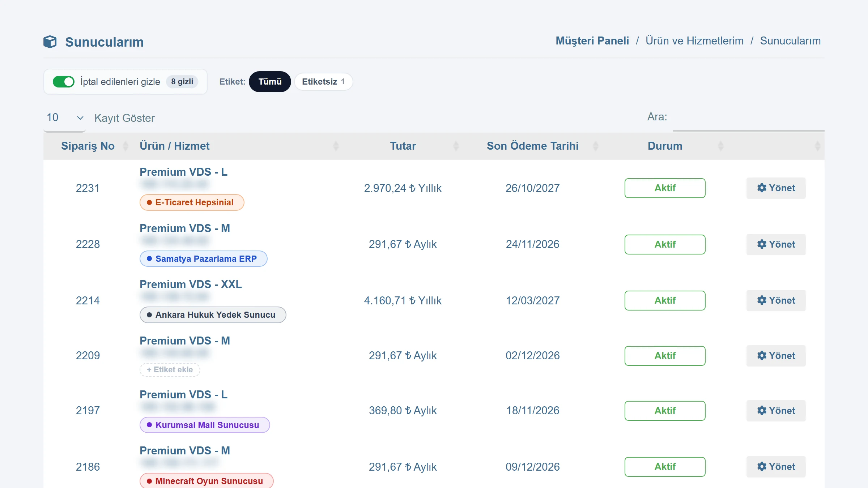This screenshot has width=868, height=488.
Task: Sort by Sipariş No column arrows
Action: (x=125, y=146)
